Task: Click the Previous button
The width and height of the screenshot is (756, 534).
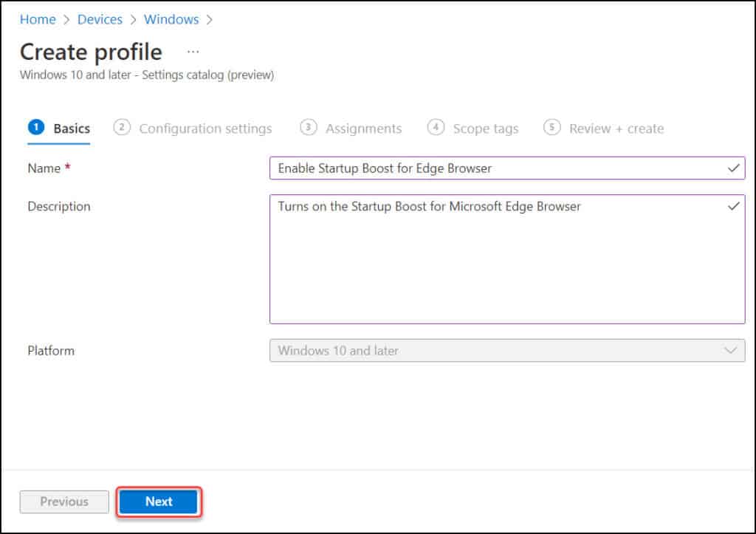Action: (x=64, y=502)
